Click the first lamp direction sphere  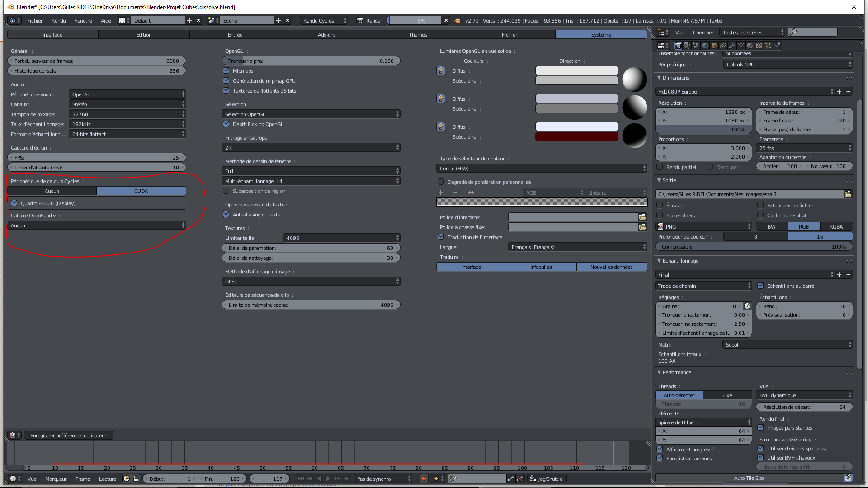(x=635, y=79)
